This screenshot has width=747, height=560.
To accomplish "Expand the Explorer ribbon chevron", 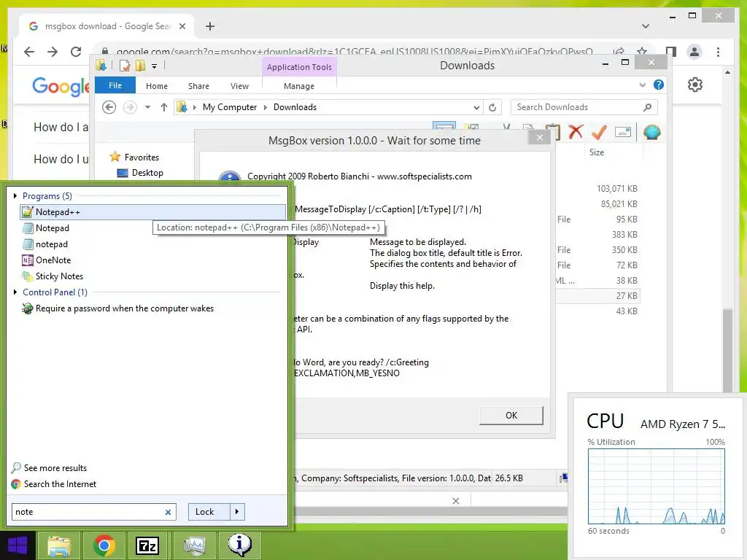I will [x=642, y=85].
